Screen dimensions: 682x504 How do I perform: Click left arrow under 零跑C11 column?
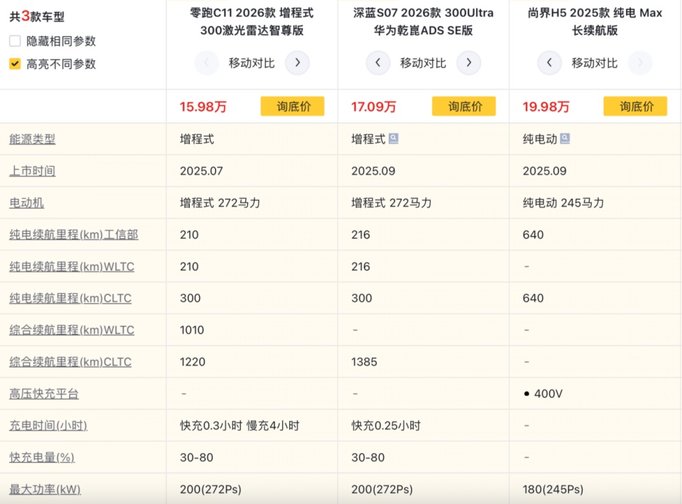[206, 63]
